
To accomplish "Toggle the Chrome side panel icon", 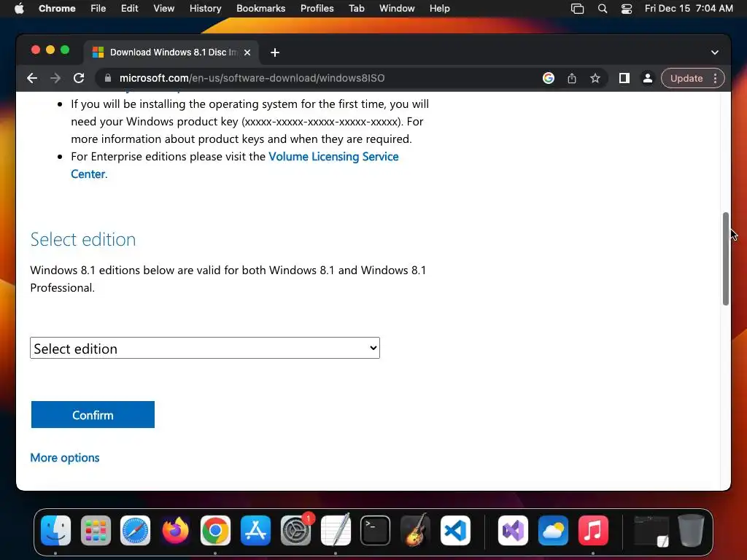I will point(624,78).
